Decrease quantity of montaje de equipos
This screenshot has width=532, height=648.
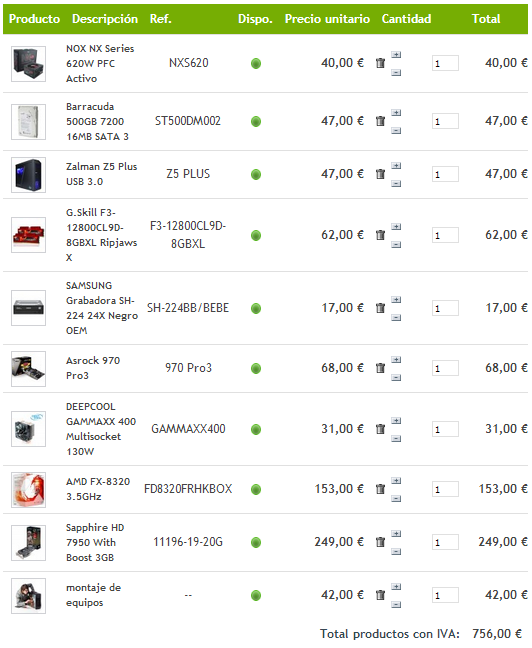point(396,605)
